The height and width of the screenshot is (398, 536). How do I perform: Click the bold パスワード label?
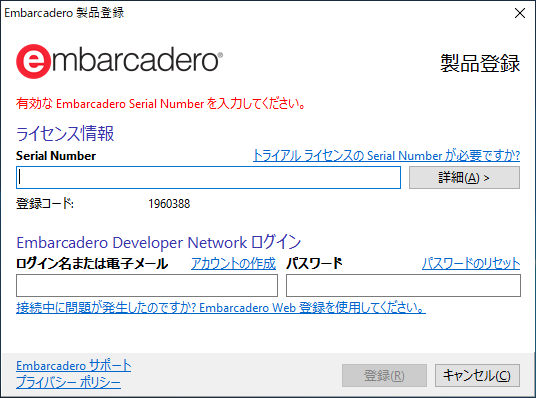pos(314,264)
